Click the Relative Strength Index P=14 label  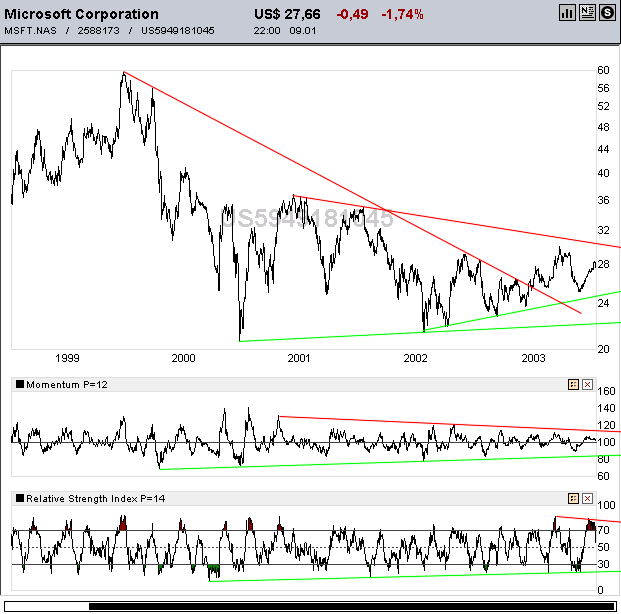click(x=95, y=499)
